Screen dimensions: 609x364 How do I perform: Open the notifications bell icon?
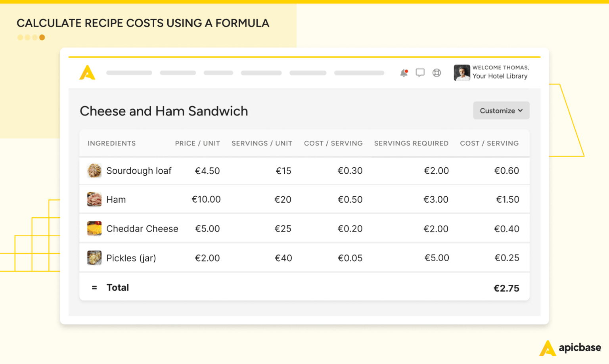(404, 73)
